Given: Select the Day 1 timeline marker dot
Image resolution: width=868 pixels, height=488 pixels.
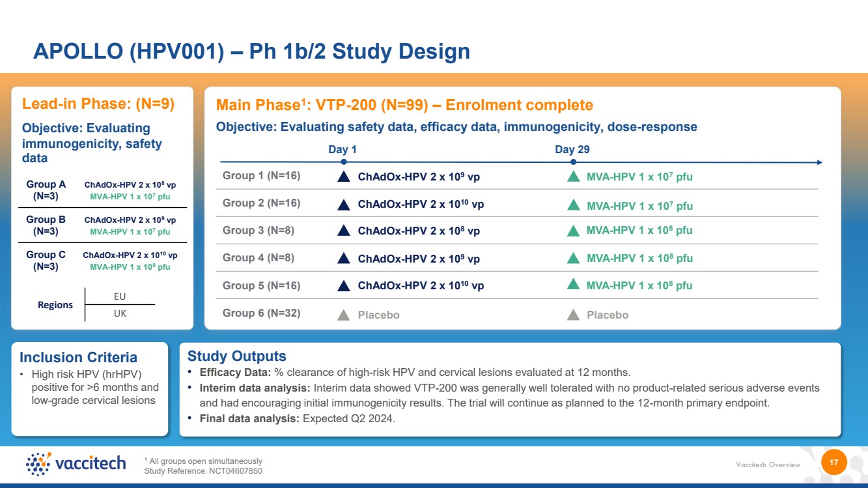Looking at the screenshot, I should (344, 162).
